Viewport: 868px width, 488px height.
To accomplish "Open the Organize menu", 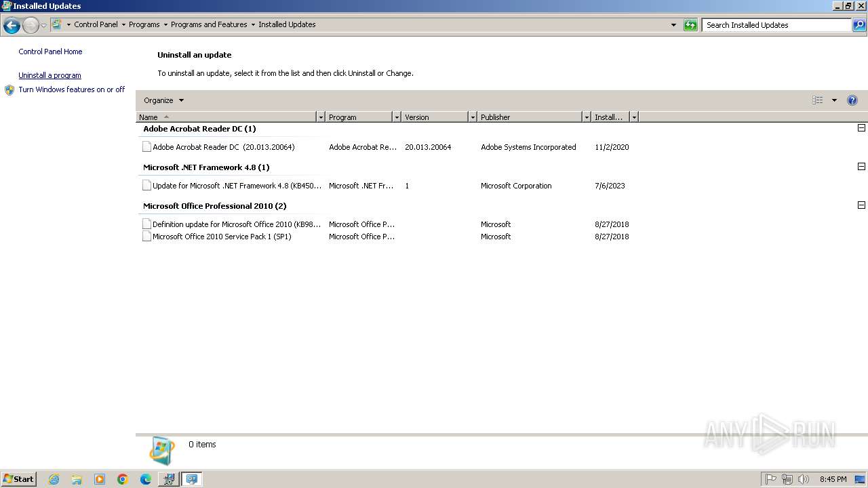I will 163,100.
